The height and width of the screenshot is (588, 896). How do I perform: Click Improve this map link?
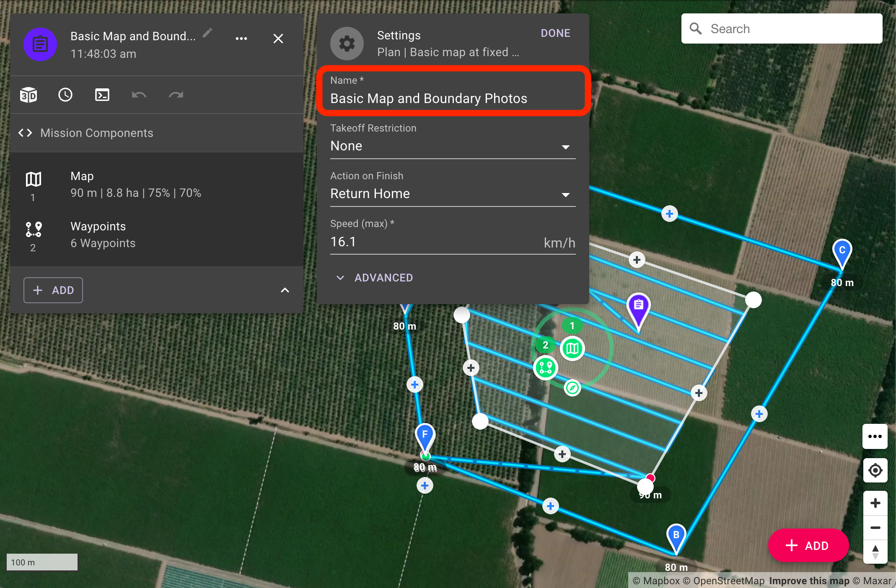point(809,581)
